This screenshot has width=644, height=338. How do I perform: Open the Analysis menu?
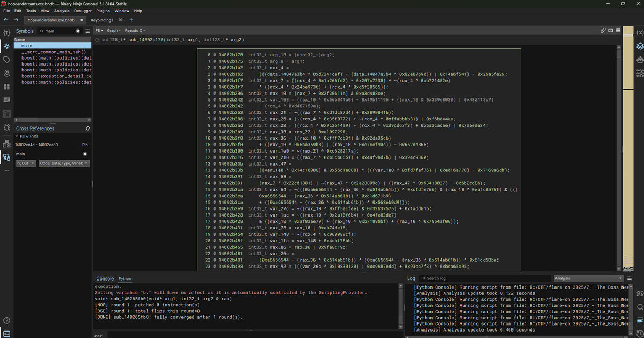click(62, 11)
